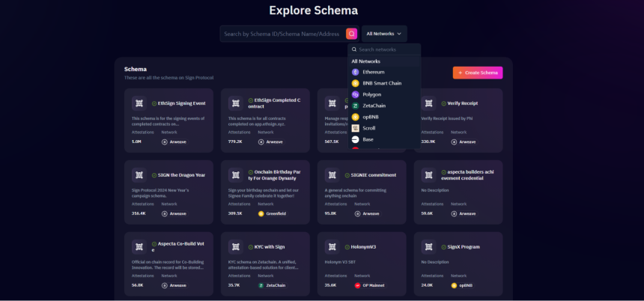Click opBNB network badge on SignX Program card

tap(463, 285)
